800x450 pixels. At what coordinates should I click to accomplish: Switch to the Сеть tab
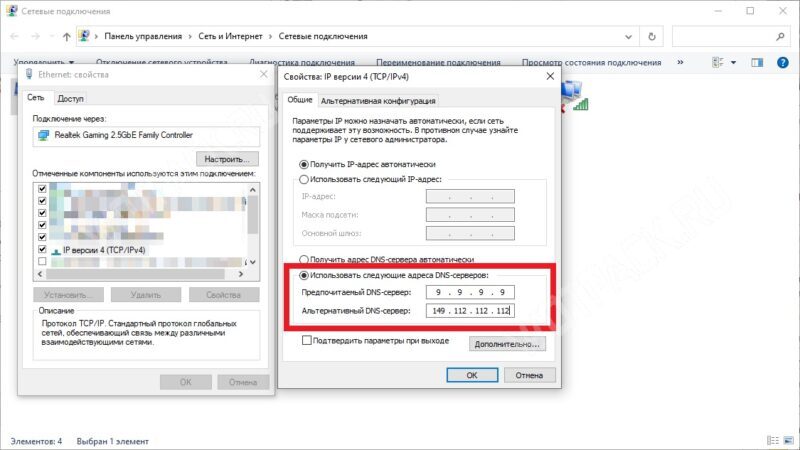tap(36, 97)
